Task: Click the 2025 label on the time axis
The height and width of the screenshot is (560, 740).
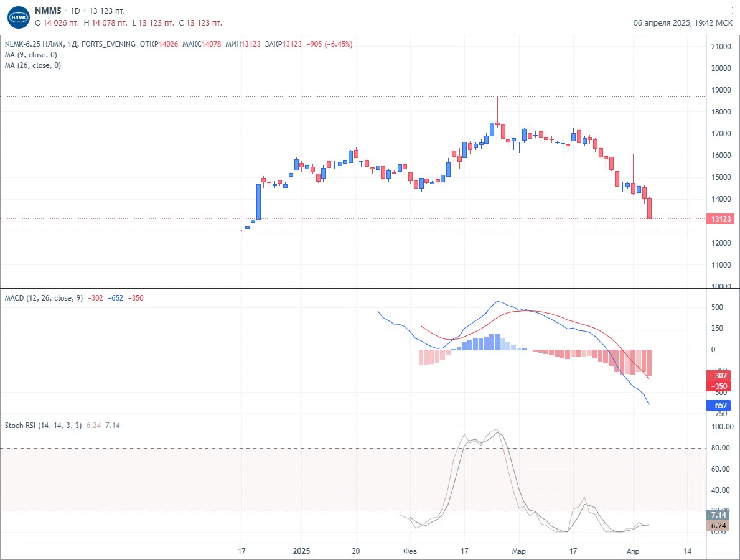Action: point(302,551)
